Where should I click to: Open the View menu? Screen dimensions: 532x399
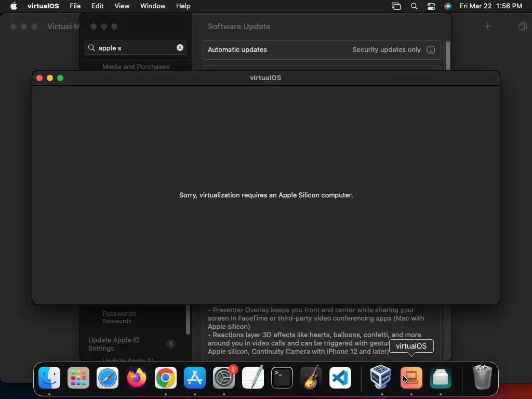(x=122, y=6)
